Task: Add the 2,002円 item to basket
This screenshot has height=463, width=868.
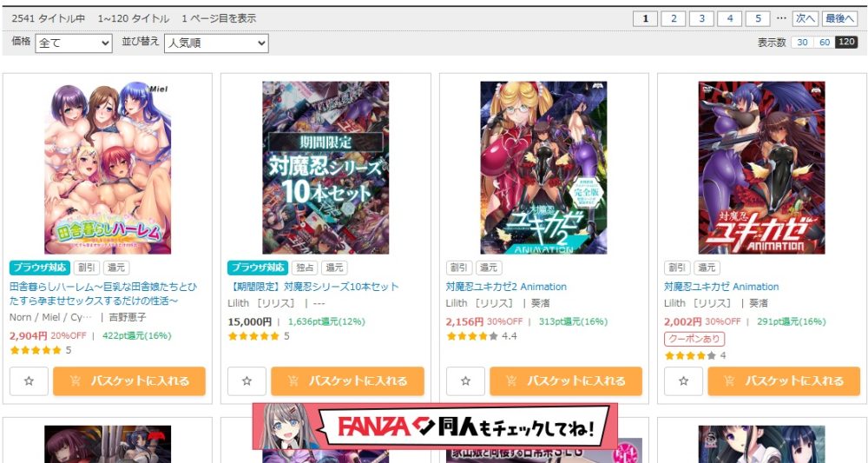Action: 784,381
